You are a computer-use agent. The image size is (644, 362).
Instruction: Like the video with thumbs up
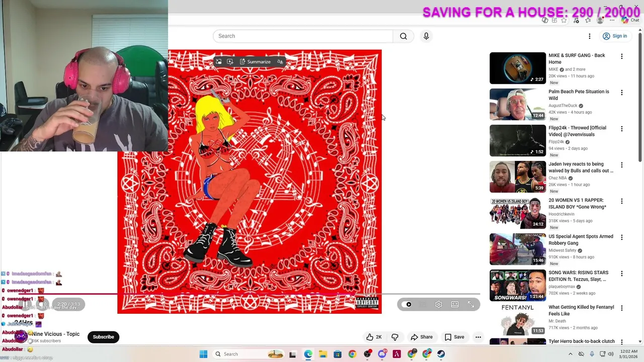point(374,337)
